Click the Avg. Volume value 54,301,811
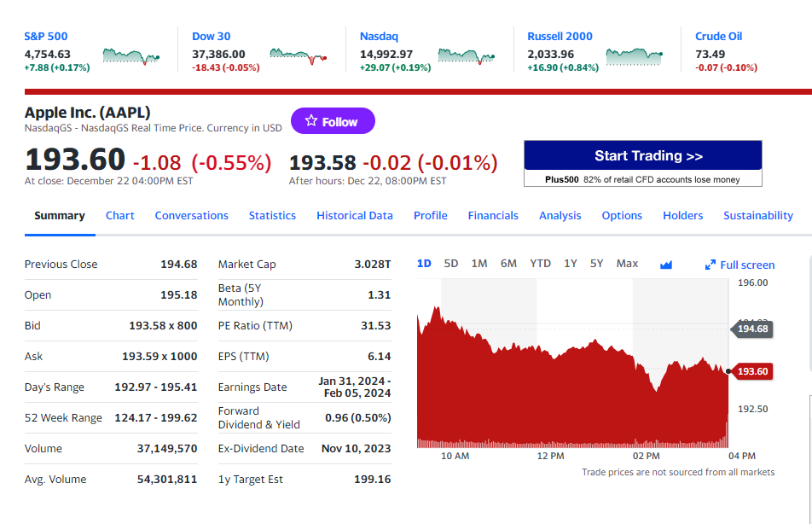This screenshot has height=524, width=812. pos(167,480)
